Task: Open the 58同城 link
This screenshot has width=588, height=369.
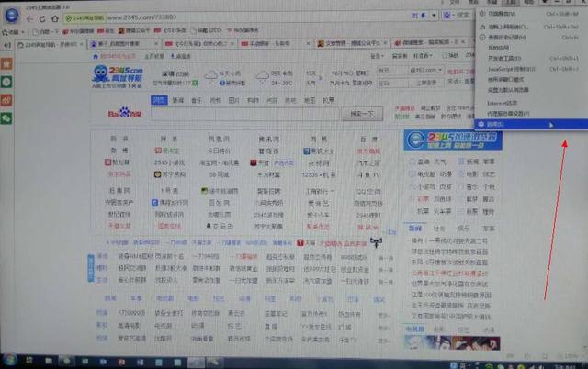Action: (219, 174)
